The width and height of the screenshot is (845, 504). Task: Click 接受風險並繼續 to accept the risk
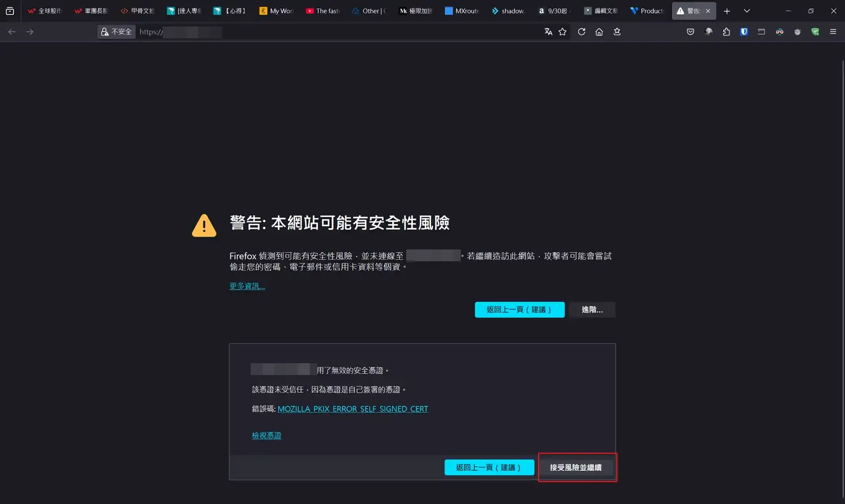tap(576, 467)
